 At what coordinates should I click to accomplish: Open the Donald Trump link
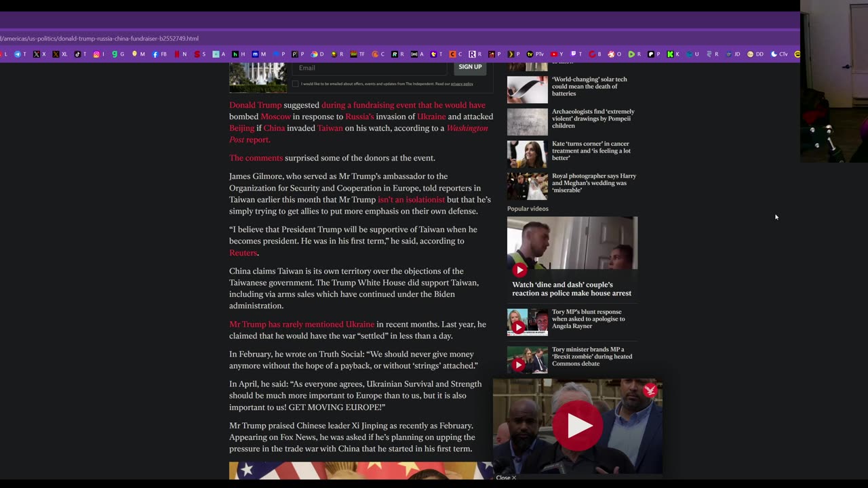[255, 105]
